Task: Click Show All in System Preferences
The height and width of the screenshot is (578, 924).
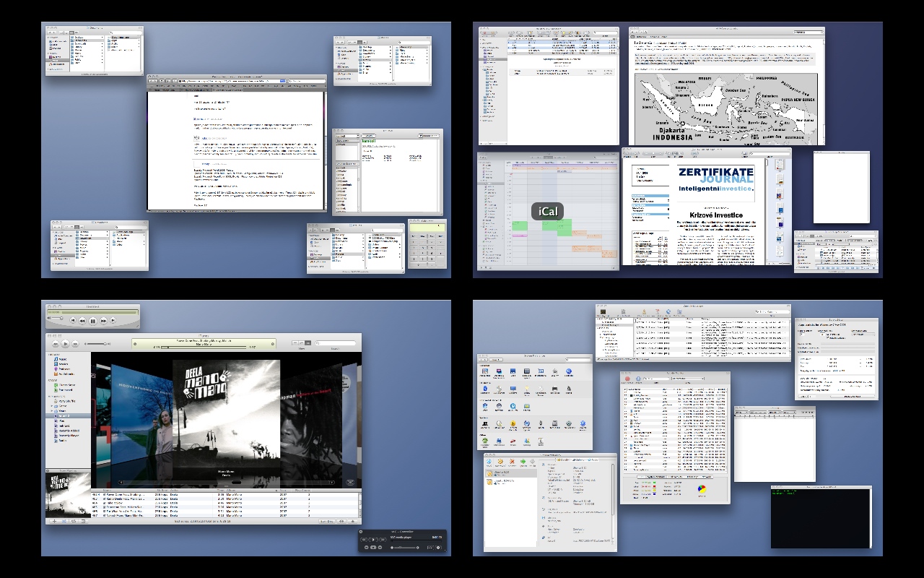Action: (496, 360)
